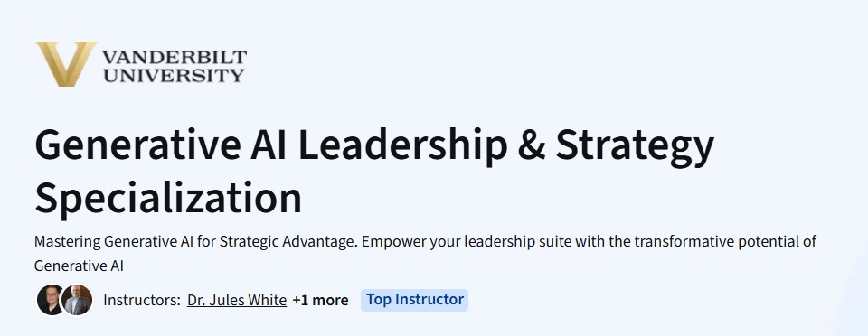Click the ampersand in the course title
The width and height of the screenshot is (868, 336).
point(532,146)
